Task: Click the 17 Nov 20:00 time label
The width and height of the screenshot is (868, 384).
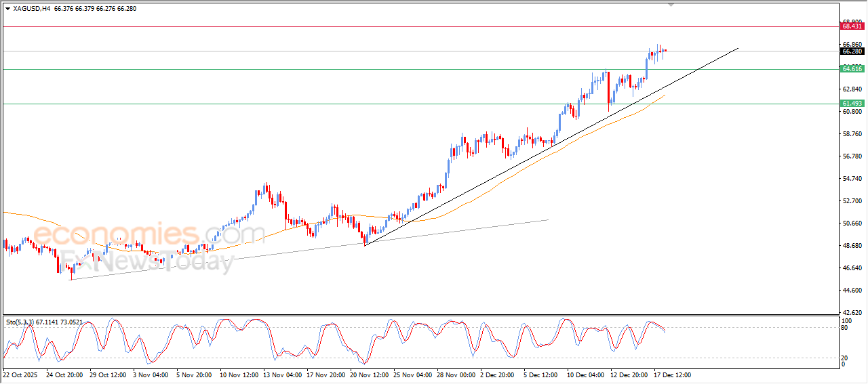Action: click(x=324, y=375)
